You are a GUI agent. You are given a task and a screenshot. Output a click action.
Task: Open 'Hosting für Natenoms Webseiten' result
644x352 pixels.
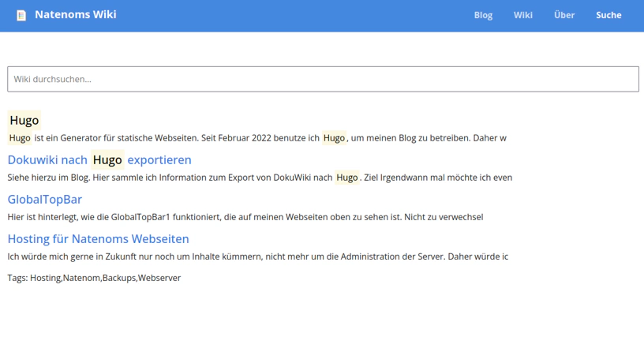click(x=98, y=239)
